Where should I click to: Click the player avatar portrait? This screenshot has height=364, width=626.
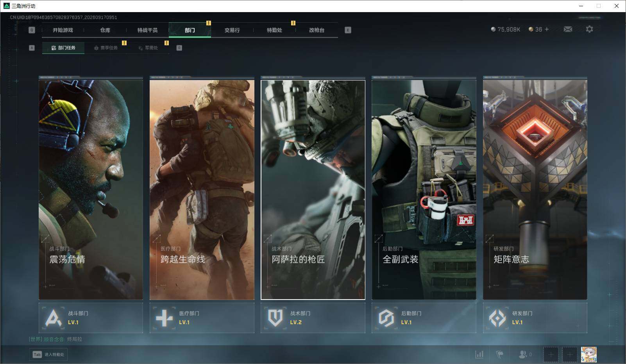point(588,355)
